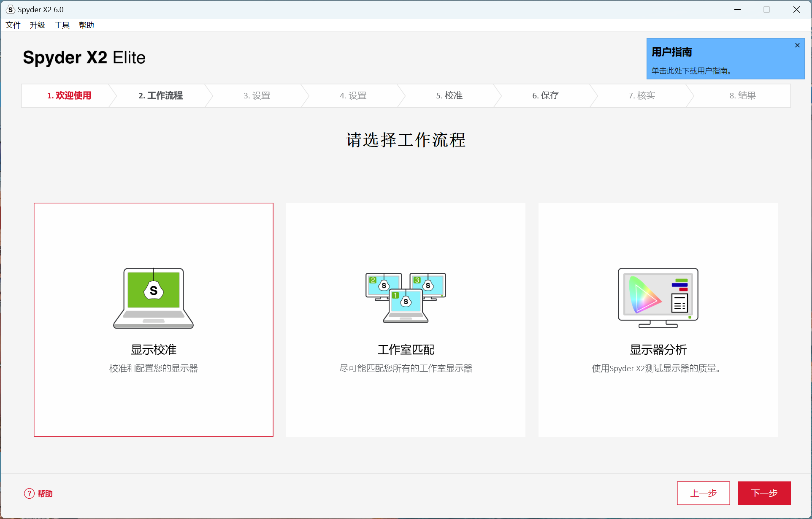Go to step 4. 设置
812x519 pixels.
point(353,95)
